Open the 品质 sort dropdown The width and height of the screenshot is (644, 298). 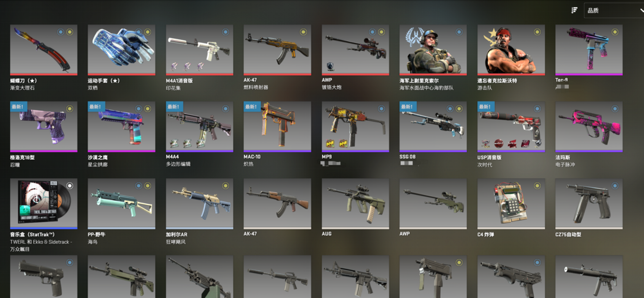click(614, 11)
